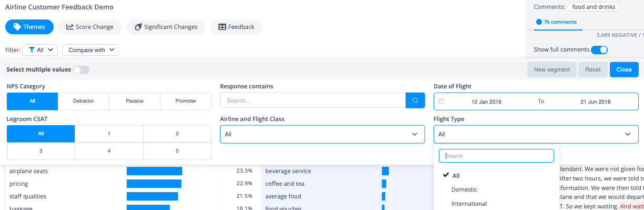Click the beverage service blue bar
This screenshot has width=644, height=210.
coord(385,171)
